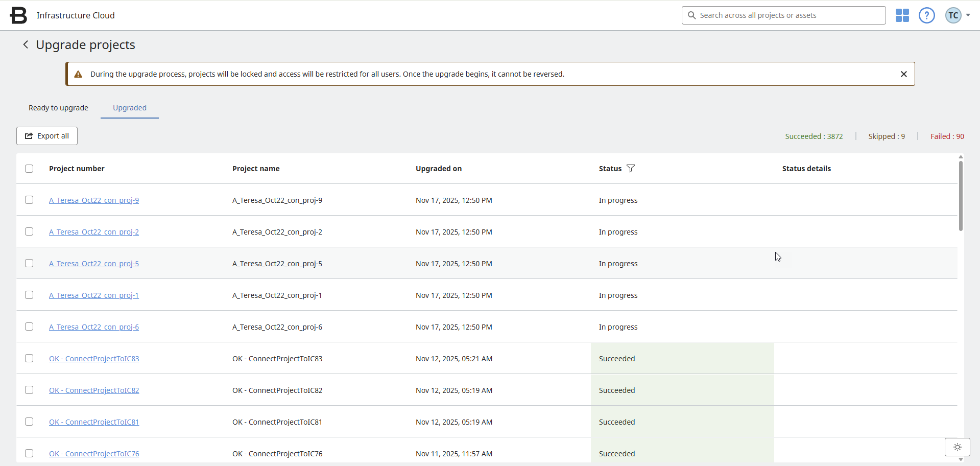Toggle the select-all checkbox in table header
The width and height of the screenshot is (980, 466).
click(x=29, y=169)
